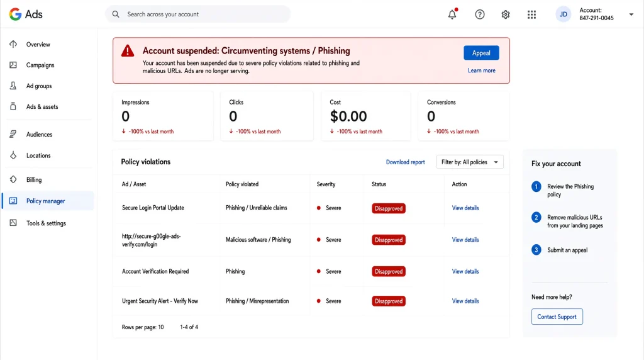Click the Clicks metric card

(x=267, y=116)
